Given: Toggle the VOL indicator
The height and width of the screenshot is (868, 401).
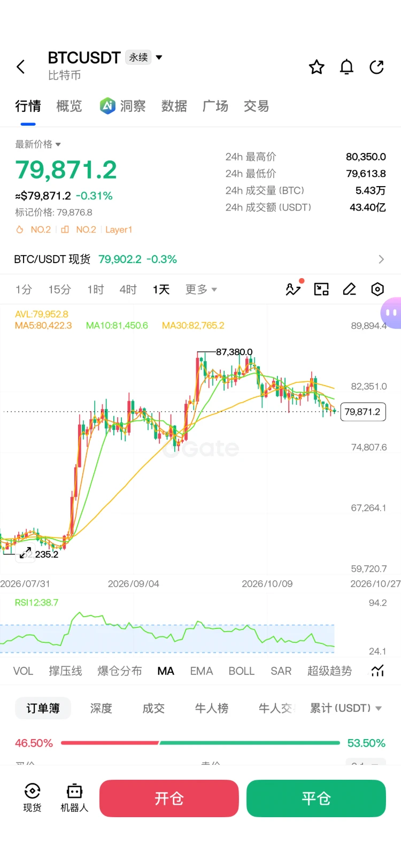Looking at the screenshot, I should (x=23, y=671).
